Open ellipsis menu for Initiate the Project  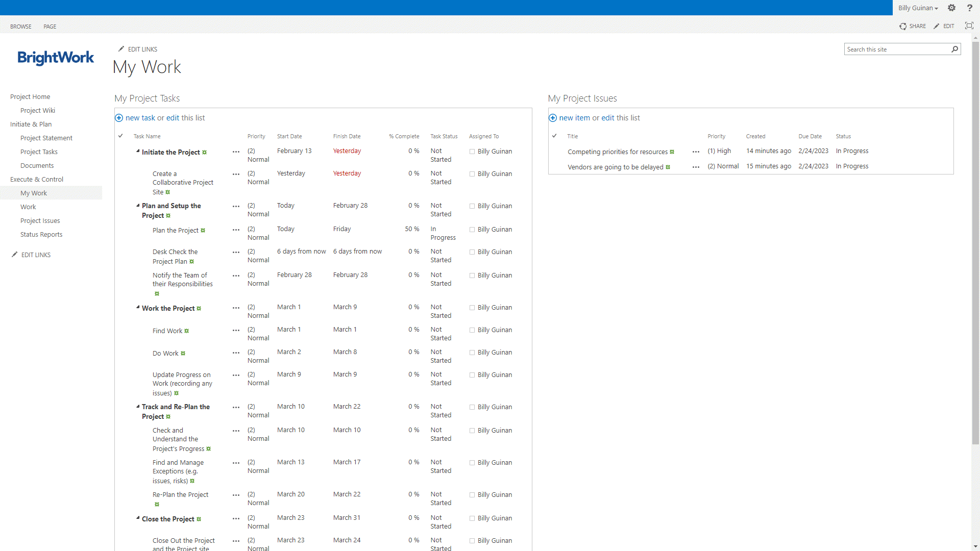pyautogui.click(x=236, y=152)
